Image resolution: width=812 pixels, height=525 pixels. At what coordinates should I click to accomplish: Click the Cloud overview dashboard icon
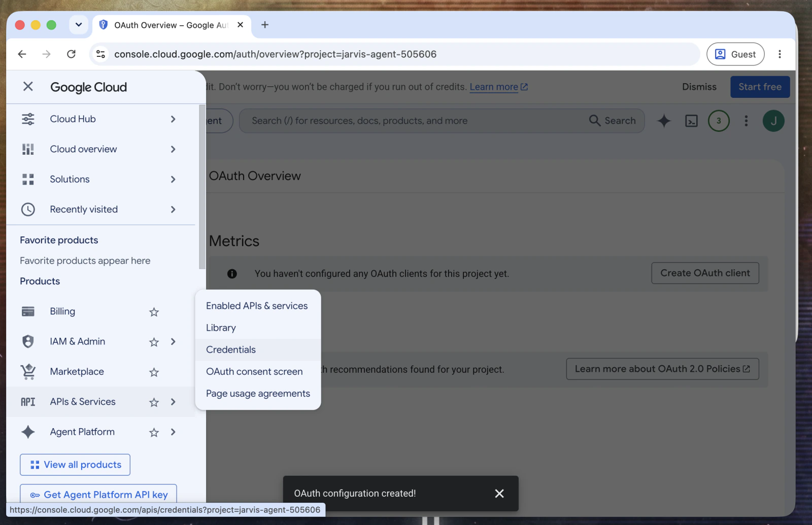tap(28, 149)
